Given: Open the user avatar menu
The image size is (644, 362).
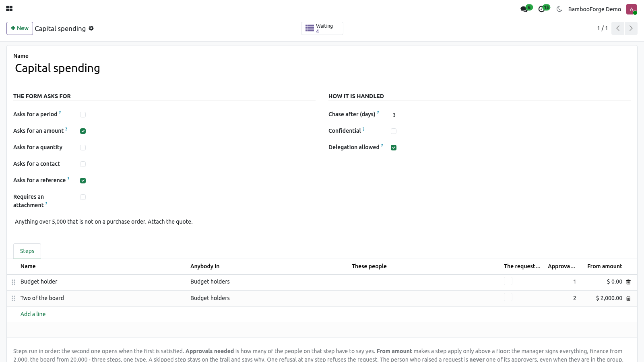Looking at the screenshot, I should (x=632, y=9).
